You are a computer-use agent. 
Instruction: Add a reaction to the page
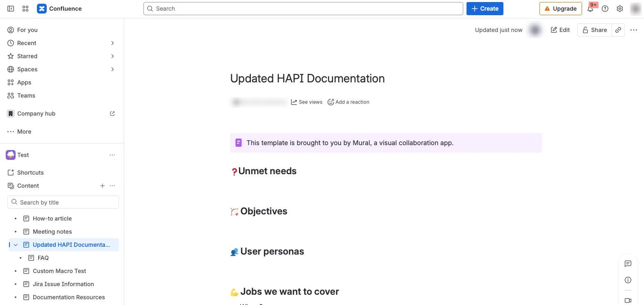pos(348,102)
